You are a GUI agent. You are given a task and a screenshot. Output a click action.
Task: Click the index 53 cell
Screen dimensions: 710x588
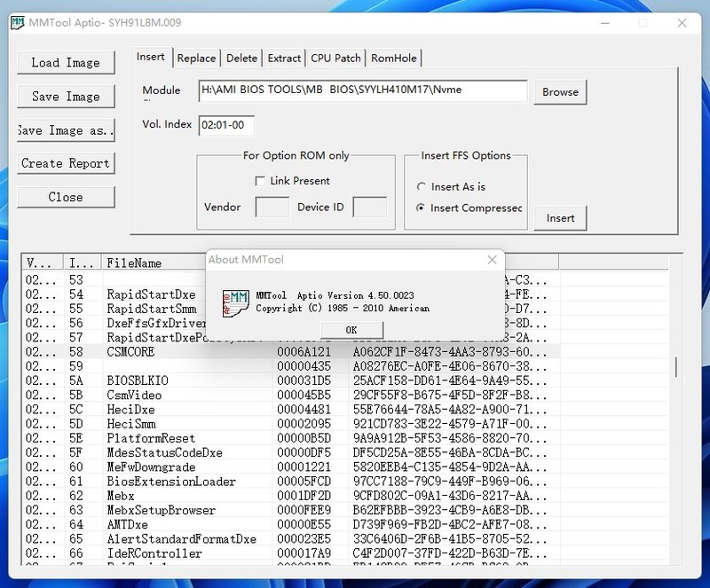(x=76, y=280)
